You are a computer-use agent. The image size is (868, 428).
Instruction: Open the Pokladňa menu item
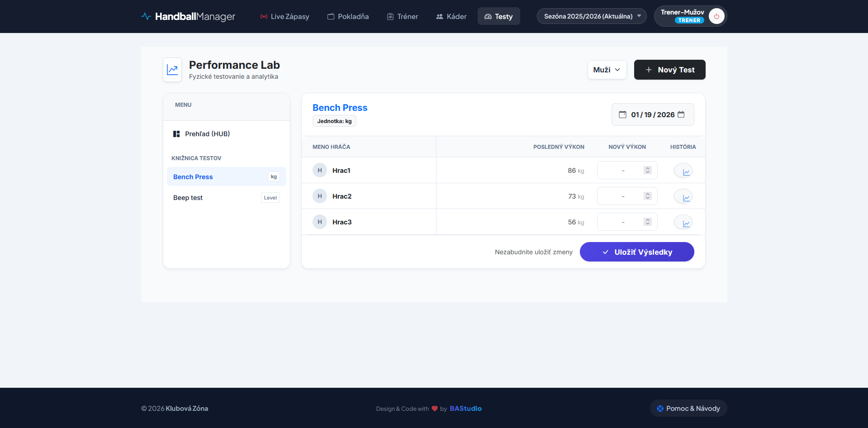[x=348, y=17]
